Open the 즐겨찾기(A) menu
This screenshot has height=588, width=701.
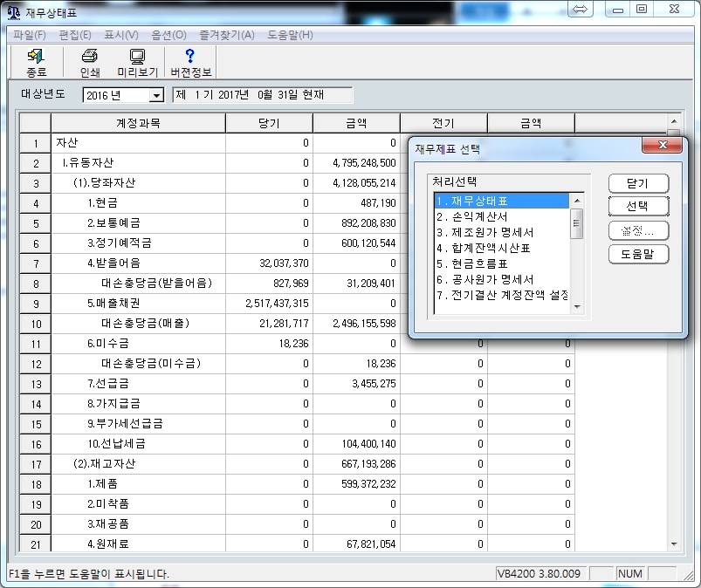click(226, 35)
